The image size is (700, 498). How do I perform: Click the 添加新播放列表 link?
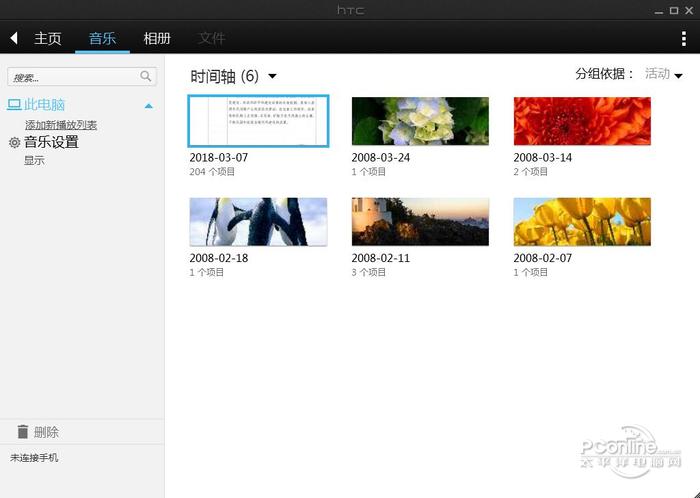click(61, 125)
